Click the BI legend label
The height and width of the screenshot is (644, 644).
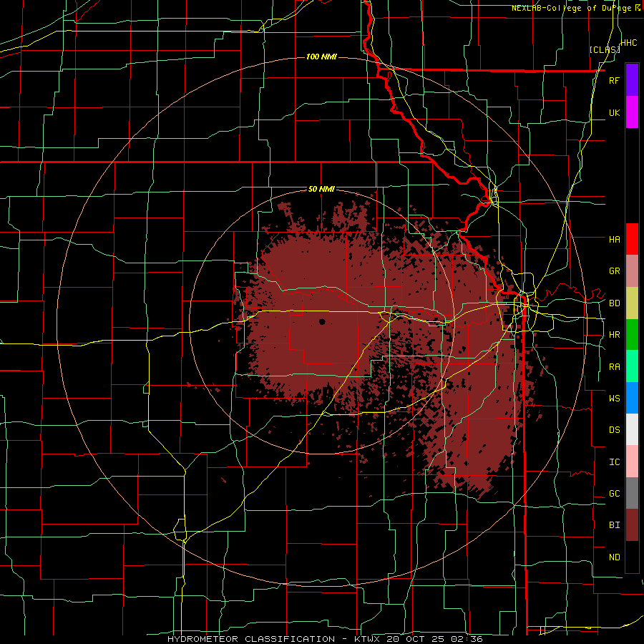tap(614, 525)
